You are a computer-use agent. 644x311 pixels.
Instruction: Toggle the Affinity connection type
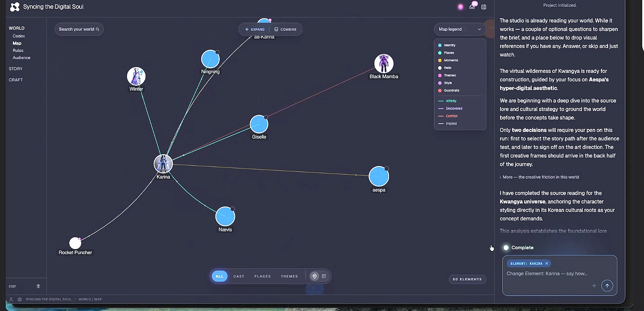447,101
